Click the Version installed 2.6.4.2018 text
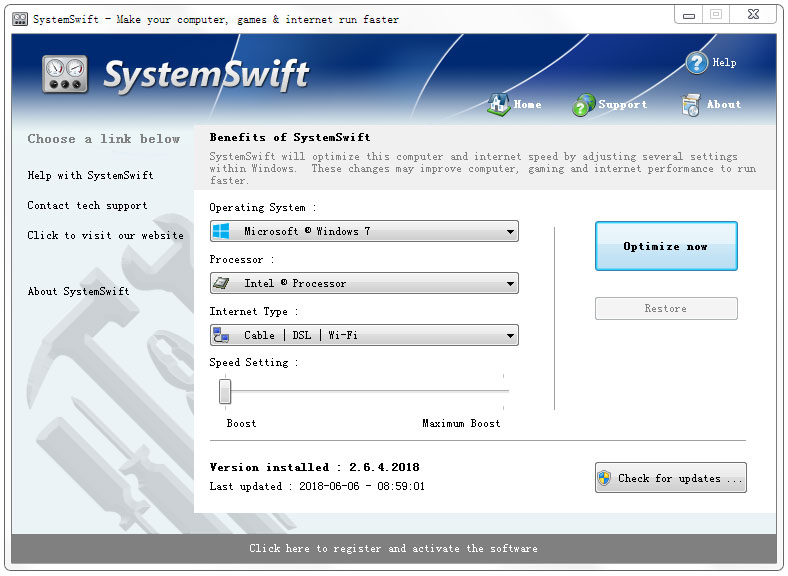 [315, 467]
